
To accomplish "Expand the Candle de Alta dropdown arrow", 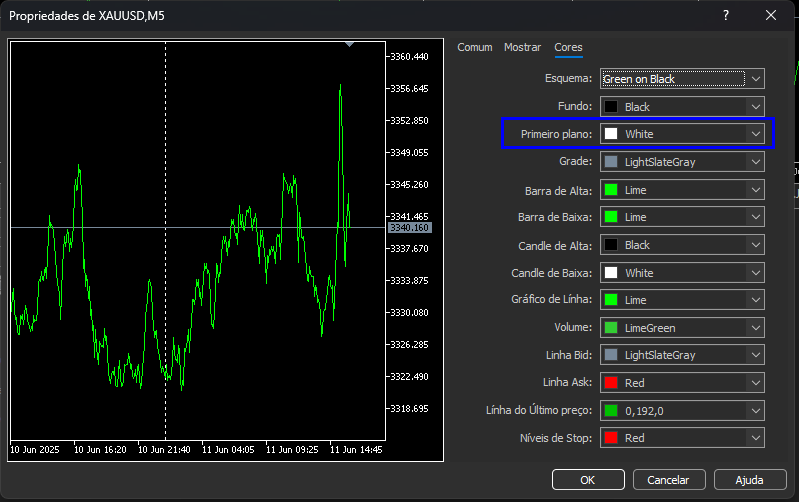I will pos(756,245).
